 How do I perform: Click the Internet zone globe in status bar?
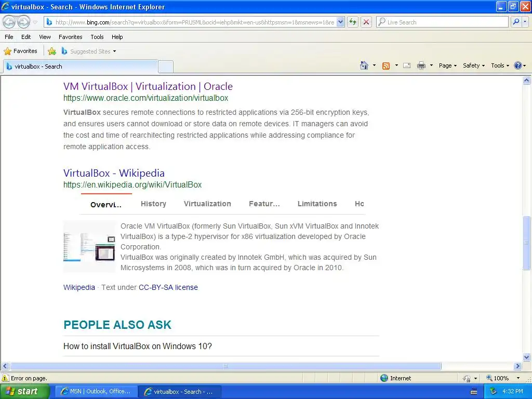[x=384, y=378]
